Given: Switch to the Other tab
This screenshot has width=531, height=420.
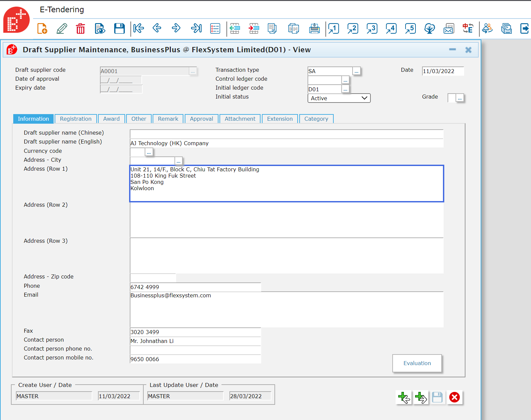Looking at the screenshot, I should click(139, 119).
